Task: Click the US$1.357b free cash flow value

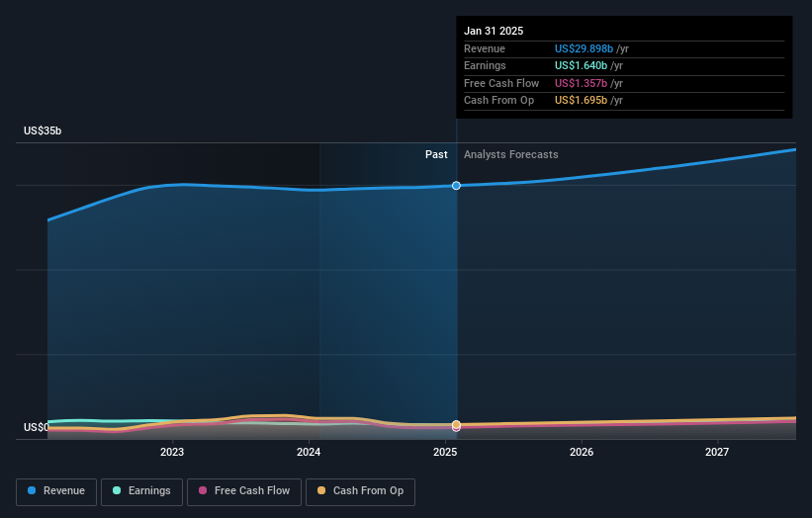Action: click(x=581, y=83)
